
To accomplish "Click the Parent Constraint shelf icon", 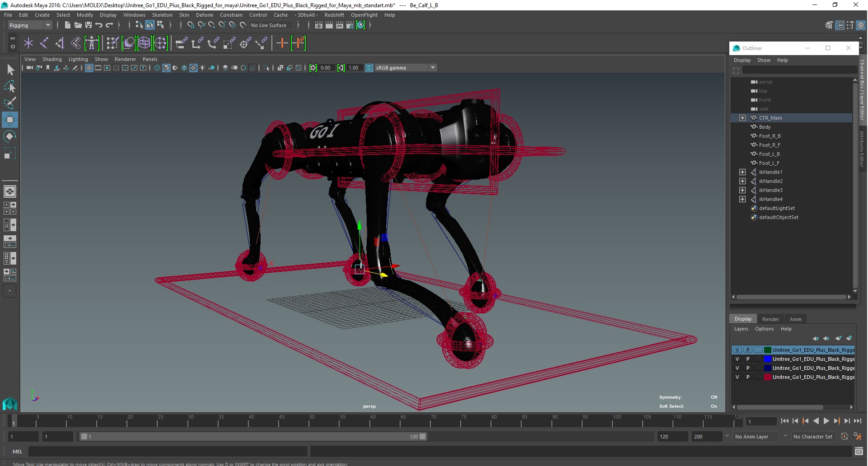I will tap(182, 43).
